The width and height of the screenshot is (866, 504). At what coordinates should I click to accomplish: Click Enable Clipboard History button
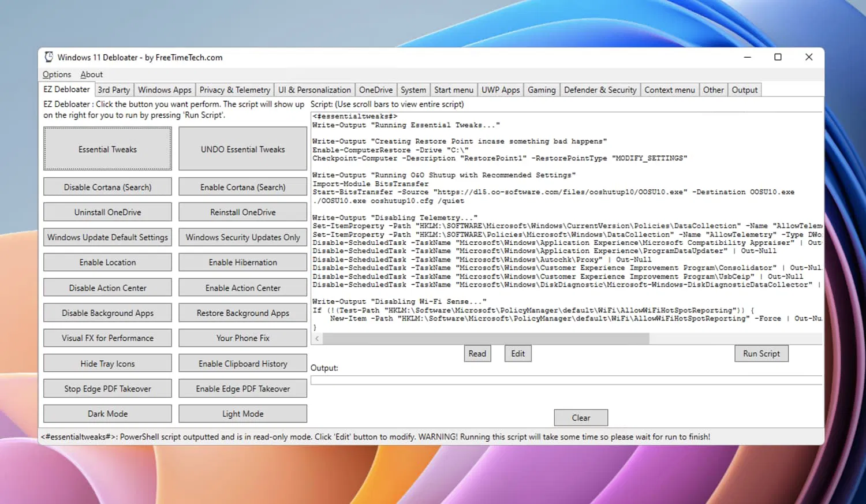[243, 363]
